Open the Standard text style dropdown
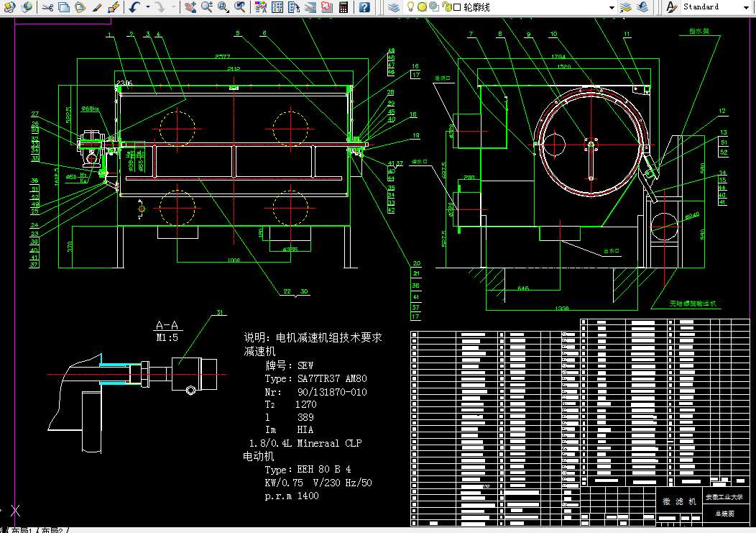756x533 pixels. (x=747, y=7)
